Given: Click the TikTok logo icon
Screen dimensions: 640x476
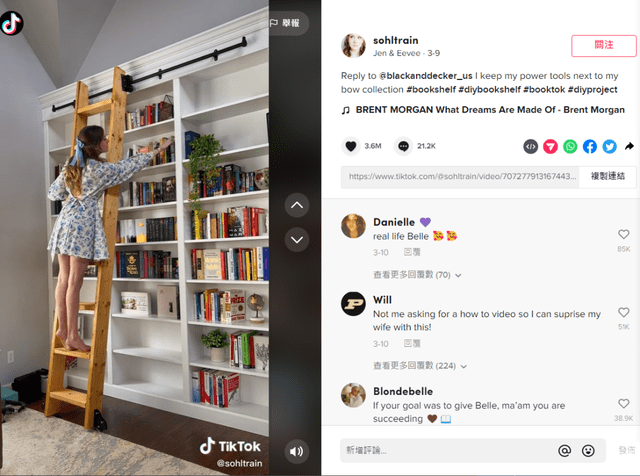Looking at the screenshot, I should (x=11, y=23).
